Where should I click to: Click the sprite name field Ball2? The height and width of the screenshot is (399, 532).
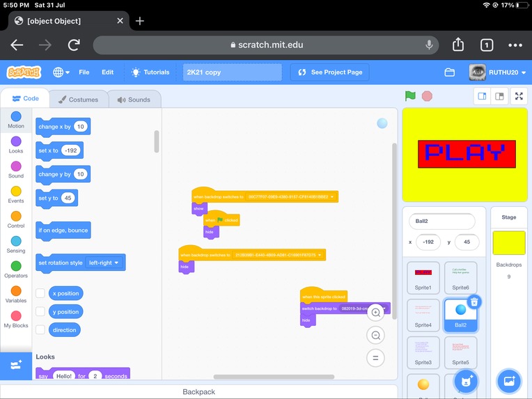[x=442, y=221]
